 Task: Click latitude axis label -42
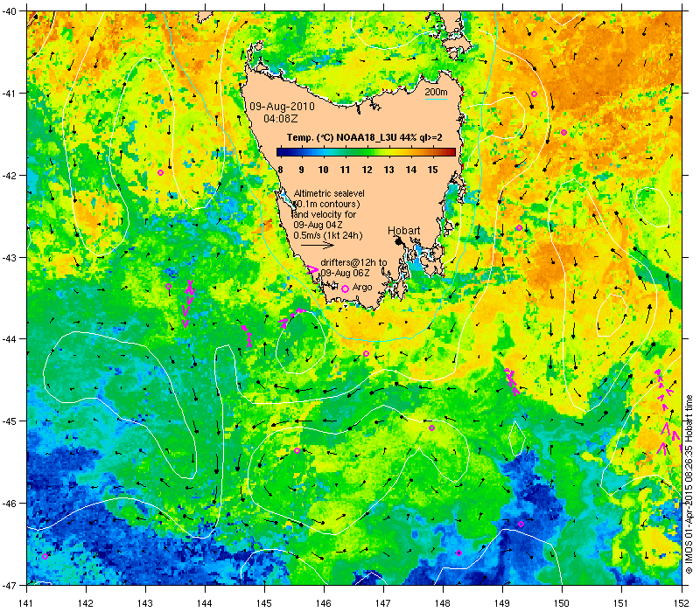tap(9, 176)
